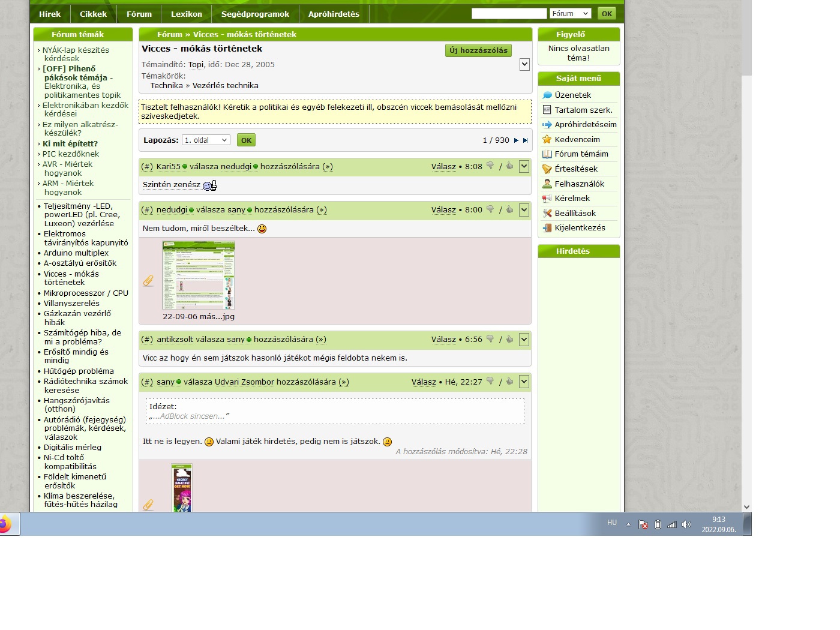This screenshot has width=840, height=630.
Task: Open the 22-09-06 más...jpg thumbnail
Action: tap(199, 275)
